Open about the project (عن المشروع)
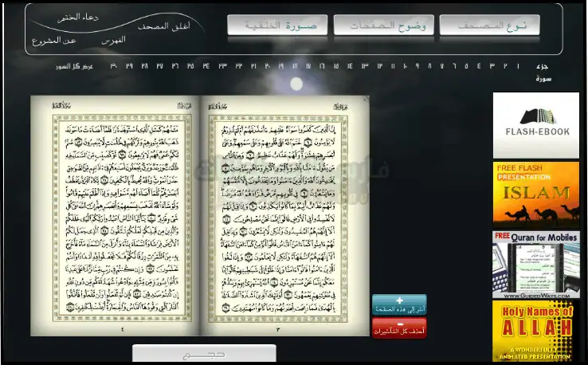Viewport: 588px width, 365px height. (x=53, y=40)
